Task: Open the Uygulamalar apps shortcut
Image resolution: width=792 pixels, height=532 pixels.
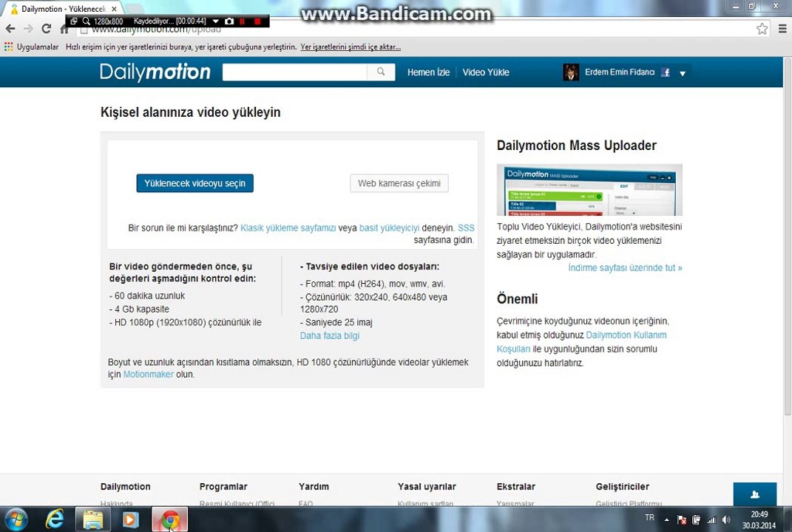Action: coord(31,47)
